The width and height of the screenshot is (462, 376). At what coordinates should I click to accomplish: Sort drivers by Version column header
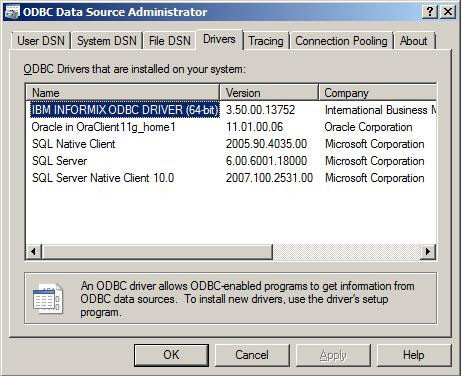[x=269, y=93]
